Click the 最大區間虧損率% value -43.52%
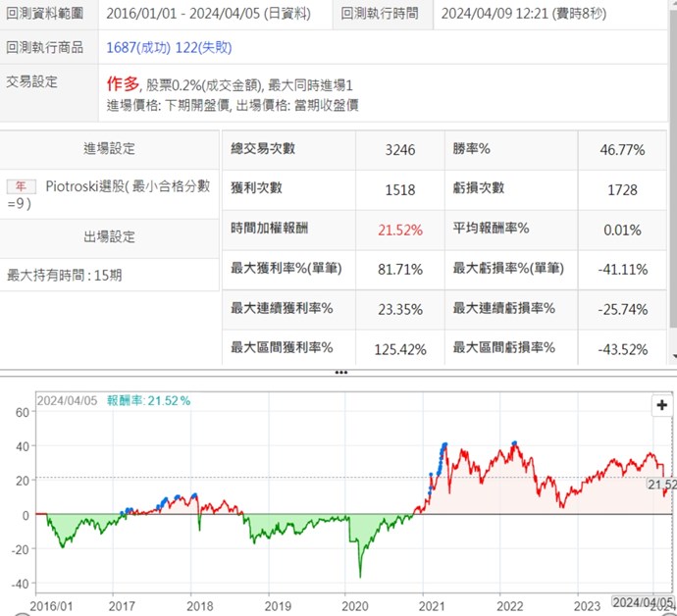This screenshot has width=677, height=616. pos(622,347)
